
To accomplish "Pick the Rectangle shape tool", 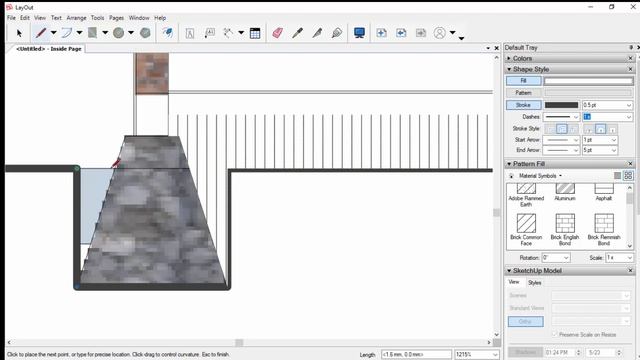I will pyautogui.click(x=93, y=33).
